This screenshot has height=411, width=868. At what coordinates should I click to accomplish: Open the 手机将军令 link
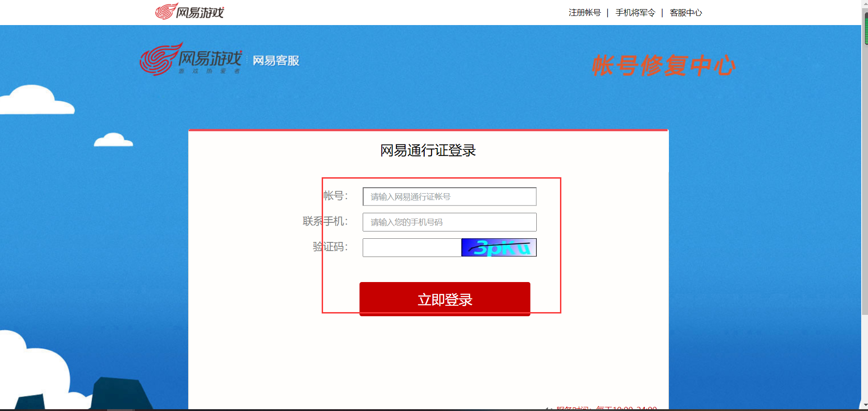[635, 13]
